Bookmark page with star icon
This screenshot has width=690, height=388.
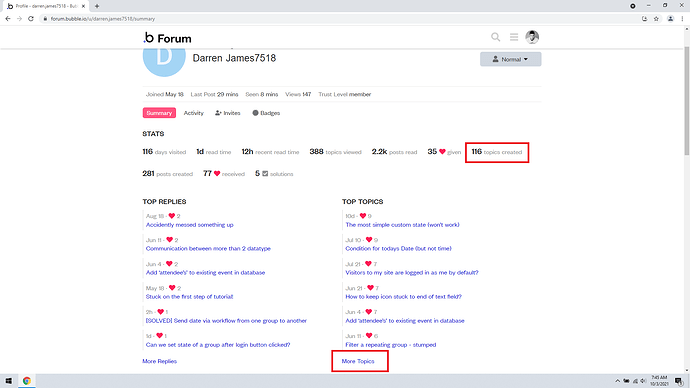[656, 19]
